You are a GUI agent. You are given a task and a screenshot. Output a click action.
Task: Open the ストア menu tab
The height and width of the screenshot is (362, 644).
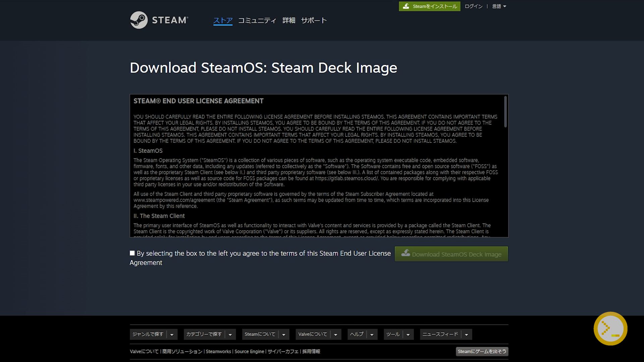[x=223, y=20]
